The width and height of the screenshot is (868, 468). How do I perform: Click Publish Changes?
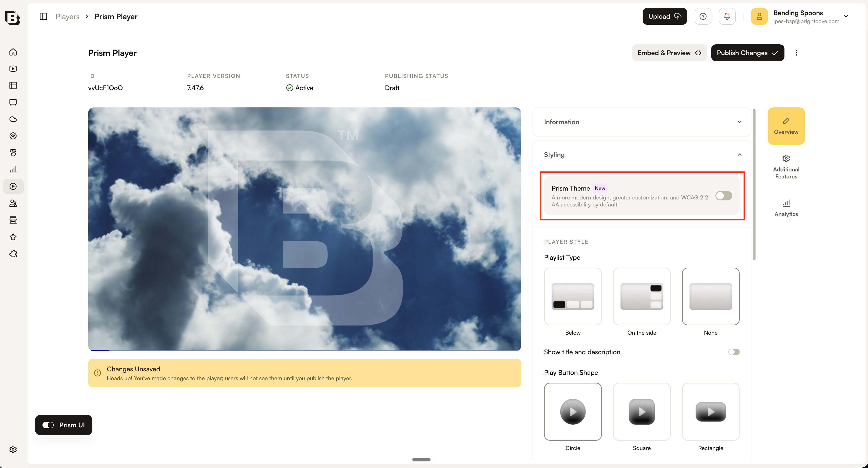click(747, 53)
